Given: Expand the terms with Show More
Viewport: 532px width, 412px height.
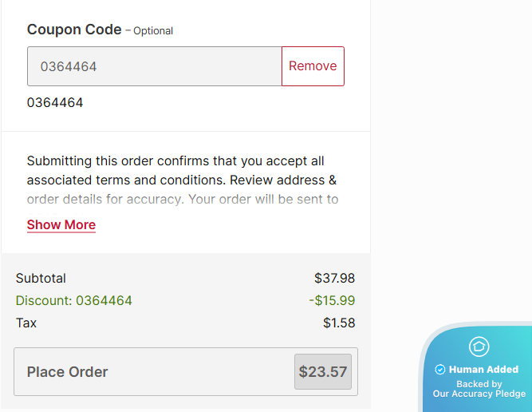Looking at the screenshot, I should pos(61,225).
